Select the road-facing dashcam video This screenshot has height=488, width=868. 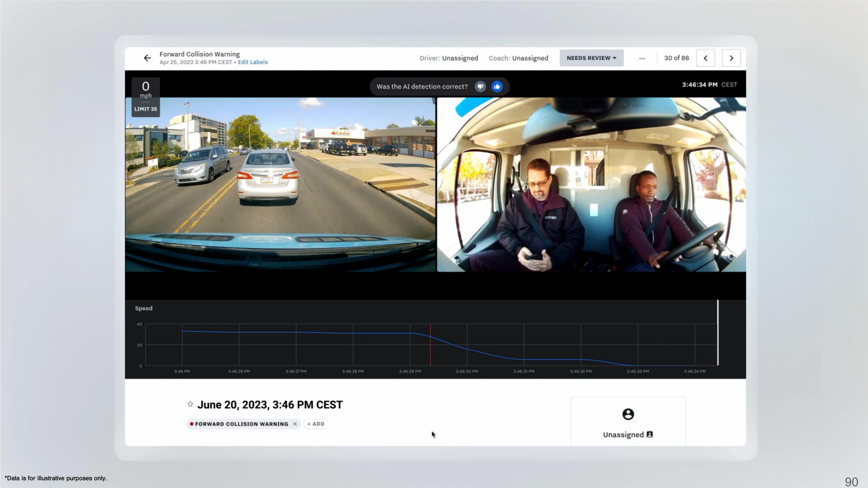[280, 185]
